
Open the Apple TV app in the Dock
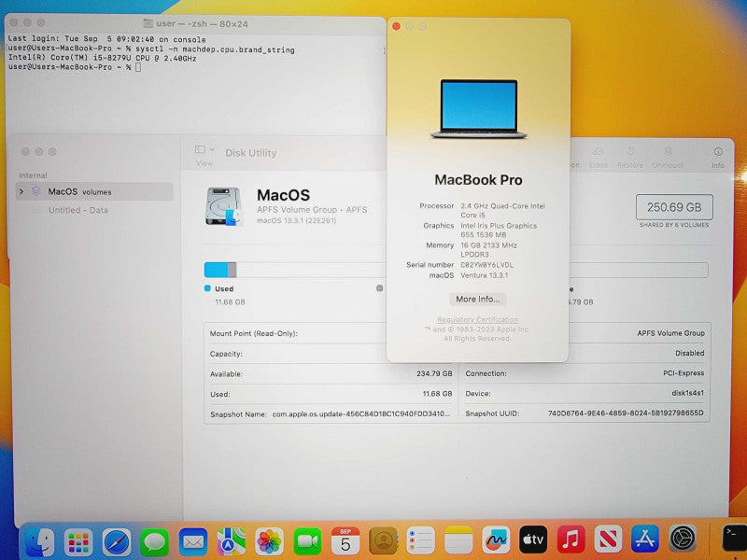pos(533,539)
